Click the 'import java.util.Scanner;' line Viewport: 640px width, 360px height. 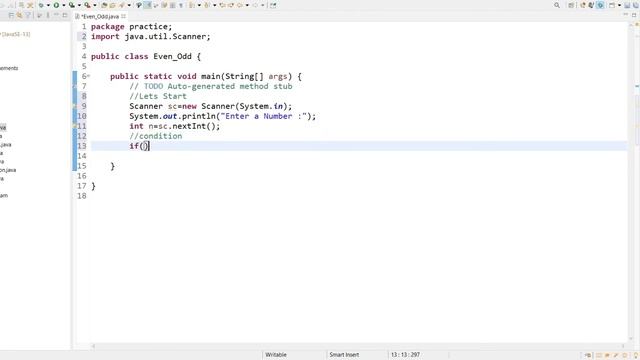(x=151, y=36)
